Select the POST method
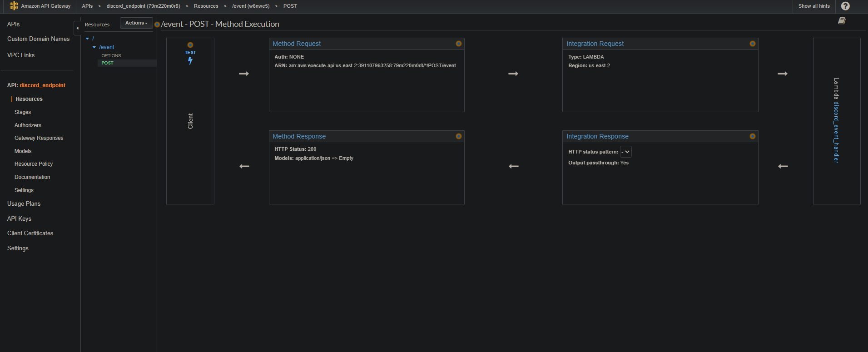Screen dimensions: 868x352 [x=108, y=63]
